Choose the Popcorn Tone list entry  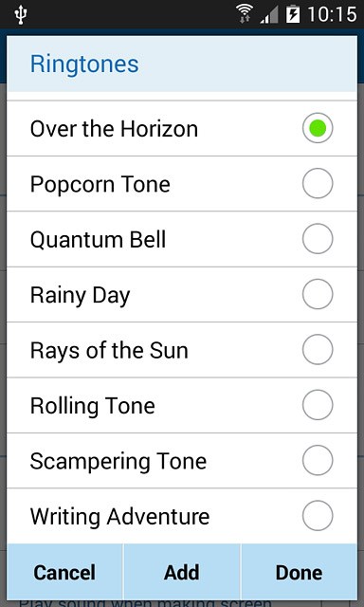coord(182,183)
